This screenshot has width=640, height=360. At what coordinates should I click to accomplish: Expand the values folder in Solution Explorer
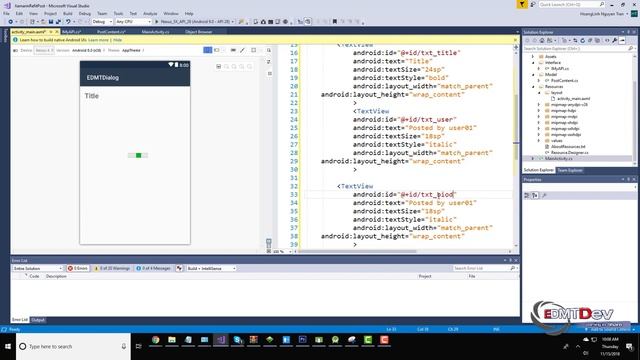[x=539, y=140]
